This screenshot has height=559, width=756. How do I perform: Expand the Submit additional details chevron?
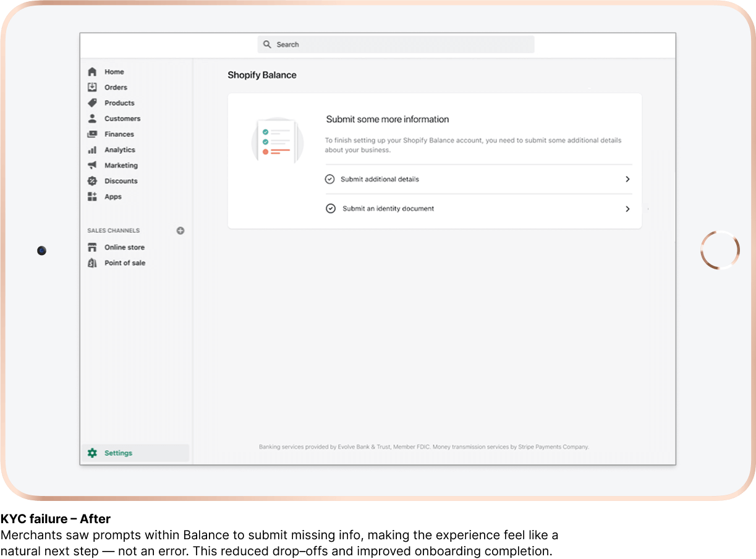pos(627,179)
